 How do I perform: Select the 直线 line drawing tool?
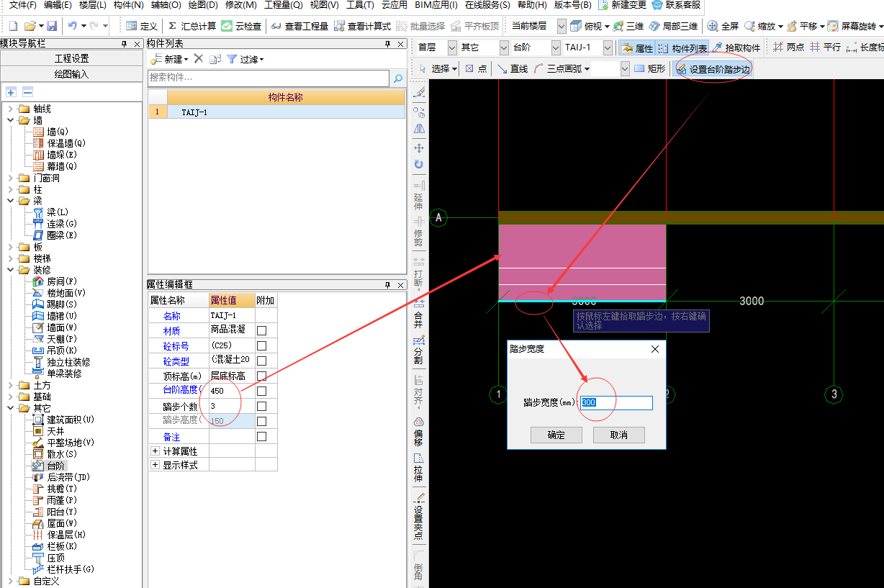(513, 69)
